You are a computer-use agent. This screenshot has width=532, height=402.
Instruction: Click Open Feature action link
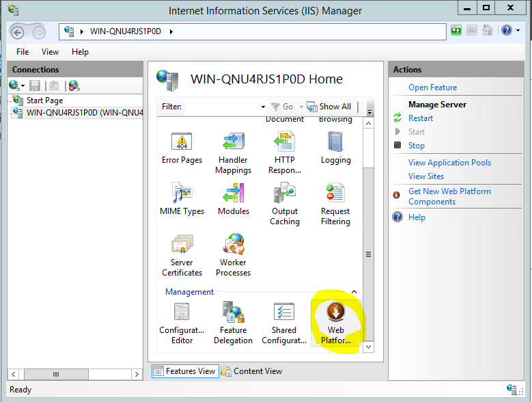432,88
